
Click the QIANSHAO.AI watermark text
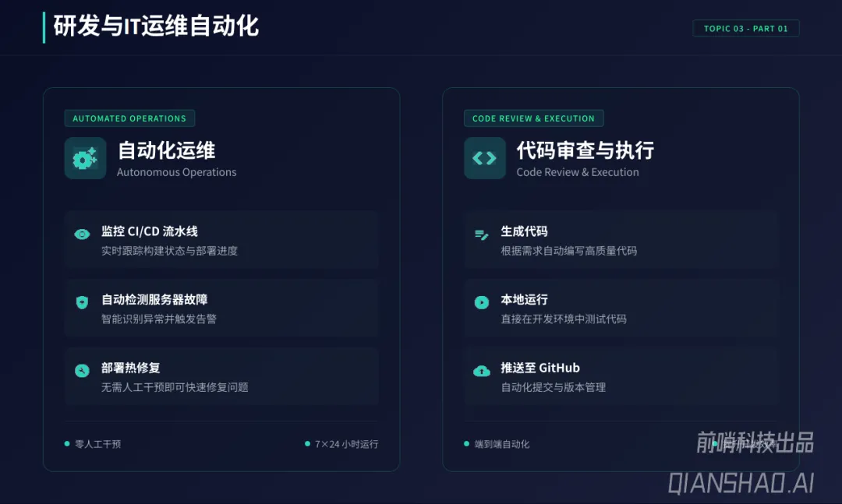point(741,483)
